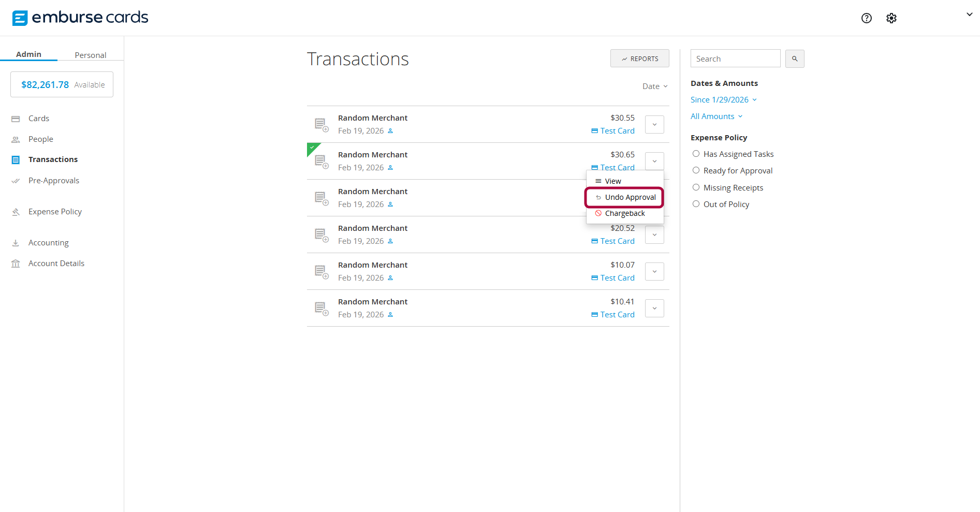Expand the Since 1/29/2026 date filter
The image size is (980, 512).
723,100
